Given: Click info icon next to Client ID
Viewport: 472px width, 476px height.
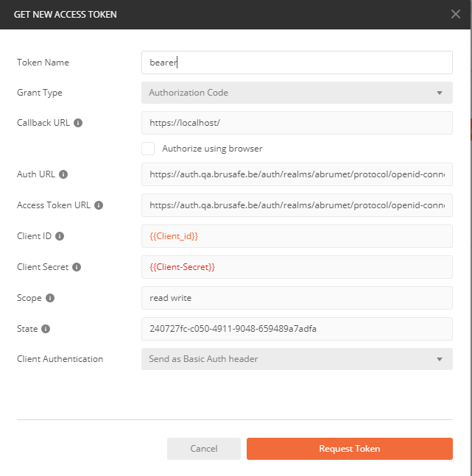Looking at the screenshot, I should (x=60, y=236).
